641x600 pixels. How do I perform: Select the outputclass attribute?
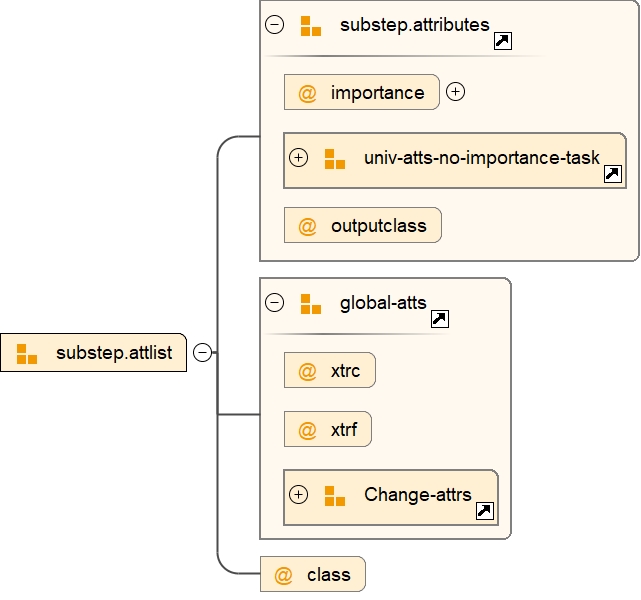tap(378, 226)
